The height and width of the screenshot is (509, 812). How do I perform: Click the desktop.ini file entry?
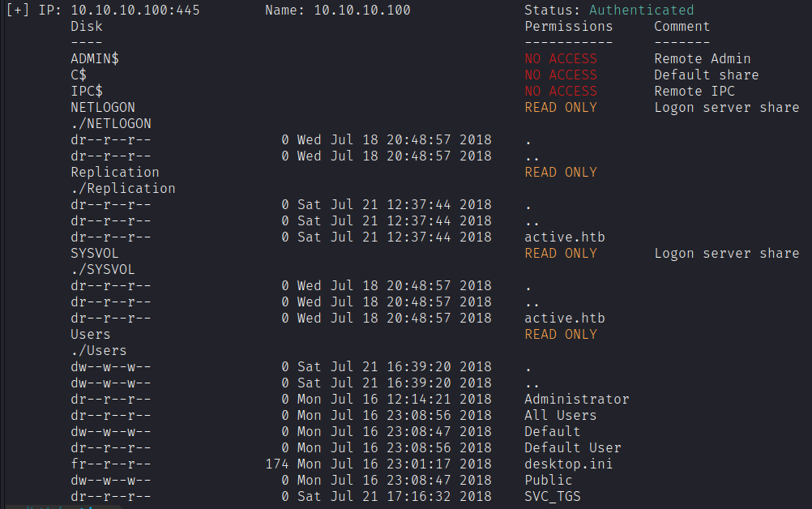point(569,464)
